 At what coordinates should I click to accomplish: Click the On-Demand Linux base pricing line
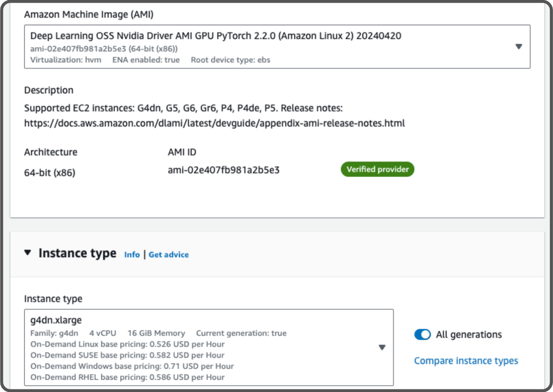127,344
